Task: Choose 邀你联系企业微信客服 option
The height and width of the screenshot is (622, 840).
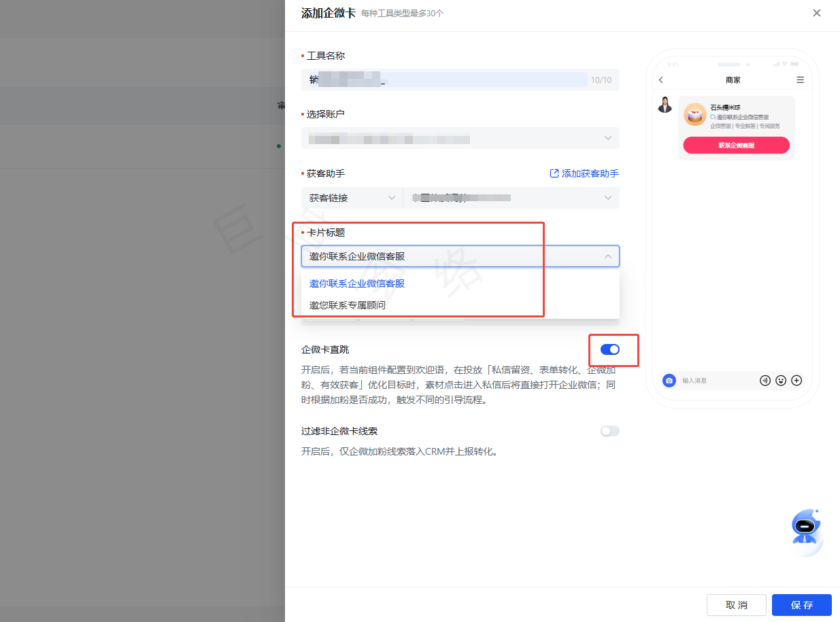Action: [357, 283]
